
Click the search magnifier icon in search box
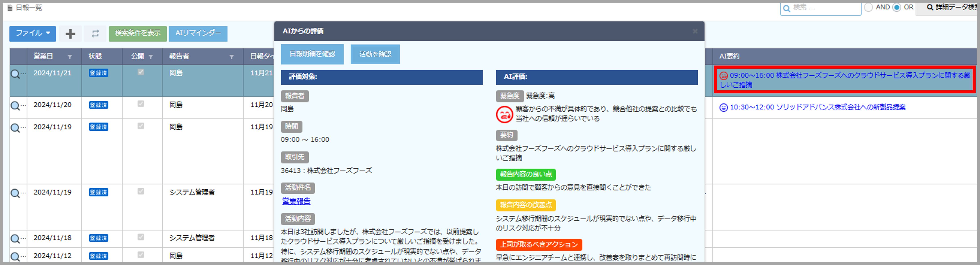point(786,8)
